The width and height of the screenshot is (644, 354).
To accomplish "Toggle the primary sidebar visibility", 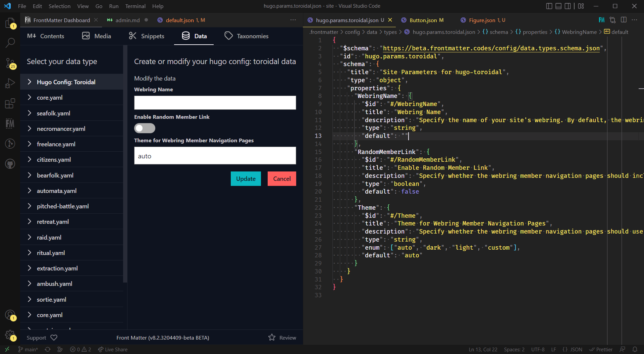I will pos(549,6).
